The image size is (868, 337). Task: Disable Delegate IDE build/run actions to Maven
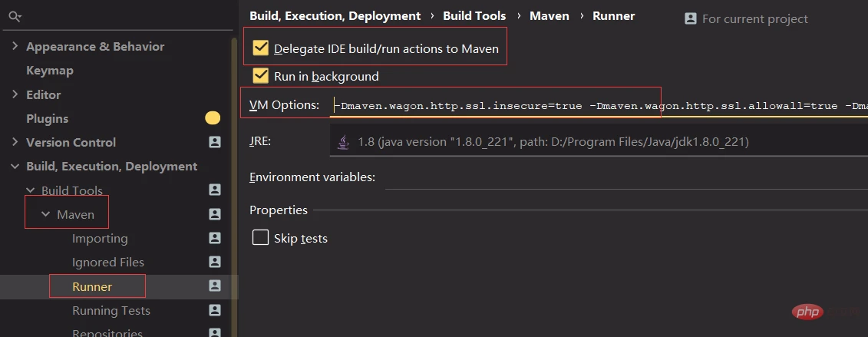tap(260, 48)
